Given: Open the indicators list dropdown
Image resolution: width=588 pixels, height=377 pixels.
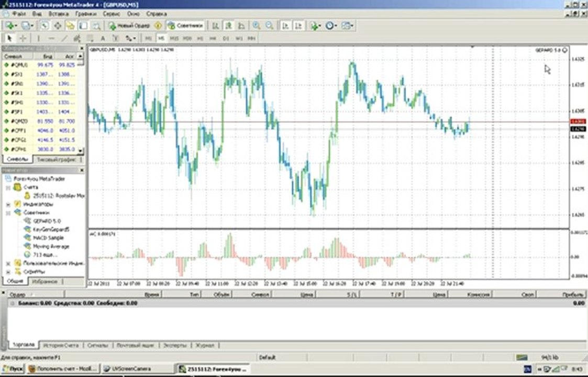Looking at the screenshot, I should (x=315, y=26).
